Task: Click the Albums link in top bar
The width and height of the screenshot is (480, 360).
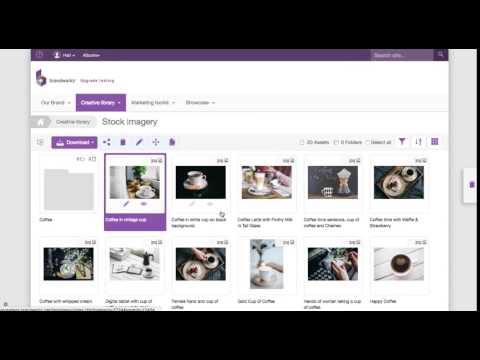Action: coord(91,55)
